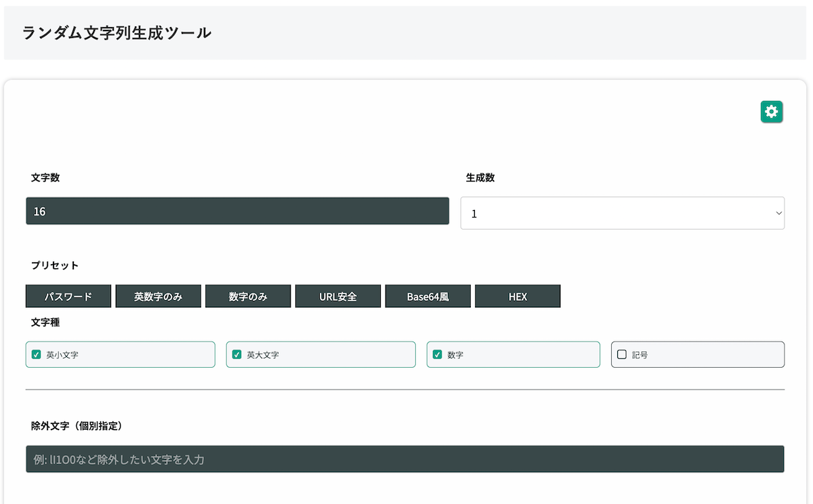The width and height of the screenshot is (813, 504).
Task: Apply the HEX preset
Action: coord(518,296)
